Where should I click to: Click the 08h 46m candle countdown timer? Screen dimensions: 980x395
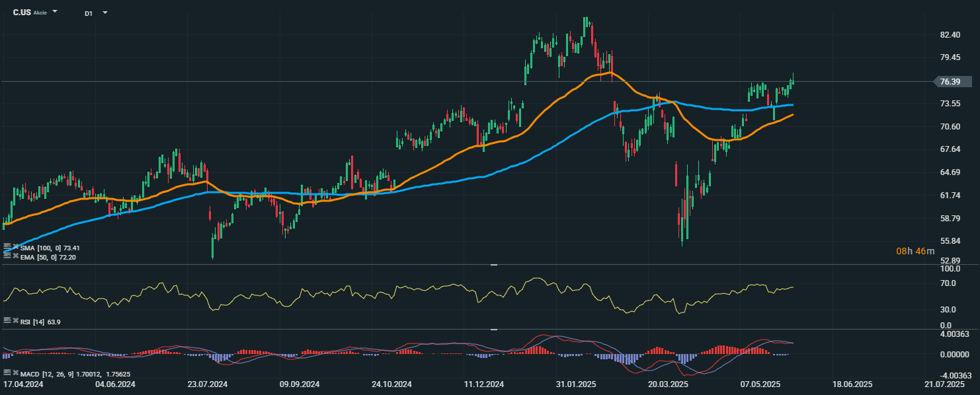point(915,251)
